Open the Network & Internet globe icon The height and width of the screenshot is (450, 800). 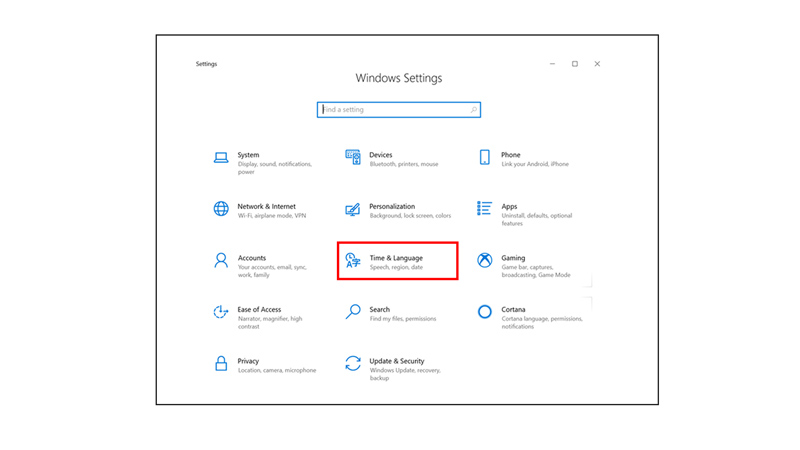[x=221, y=209]
